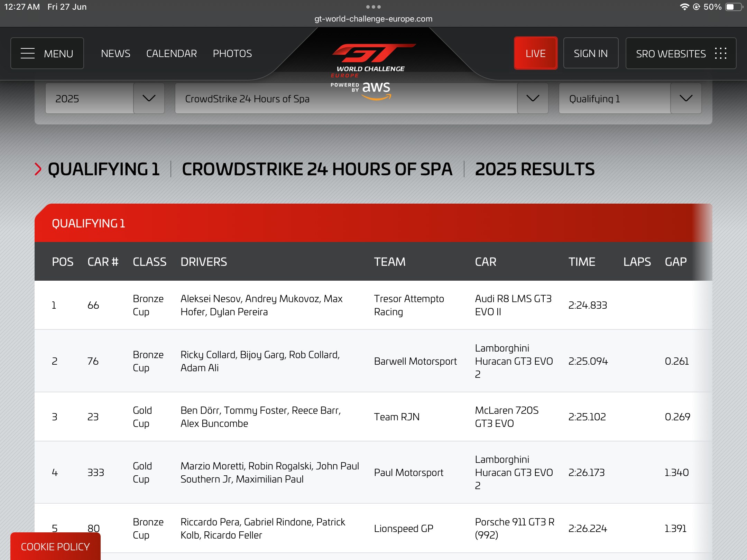Click the SIGN IN button

[x=591, y=54]
